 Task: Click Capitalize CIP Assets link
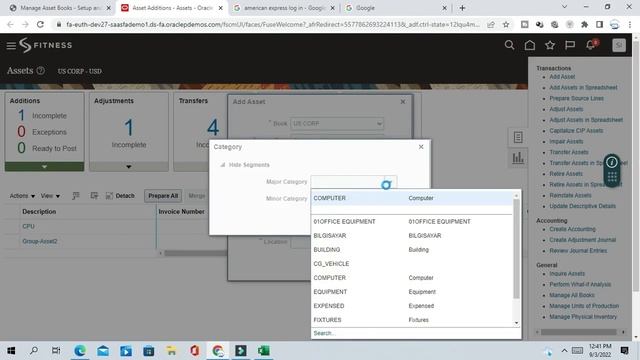pos(576,131)
